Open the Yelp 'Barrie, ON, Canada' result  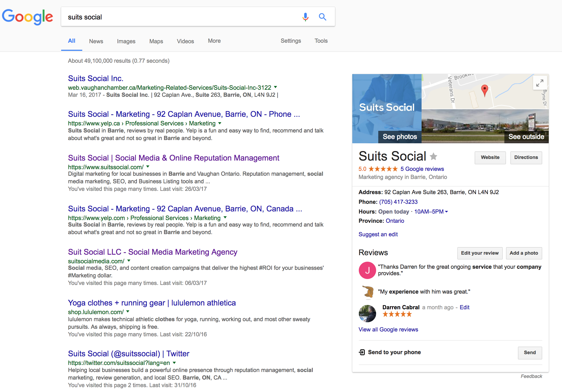pos(185,209)
